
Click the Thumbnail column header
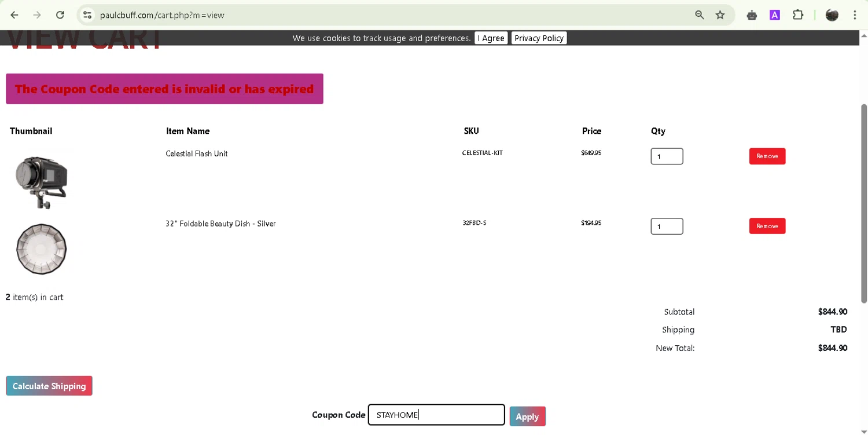coord(31,131)
